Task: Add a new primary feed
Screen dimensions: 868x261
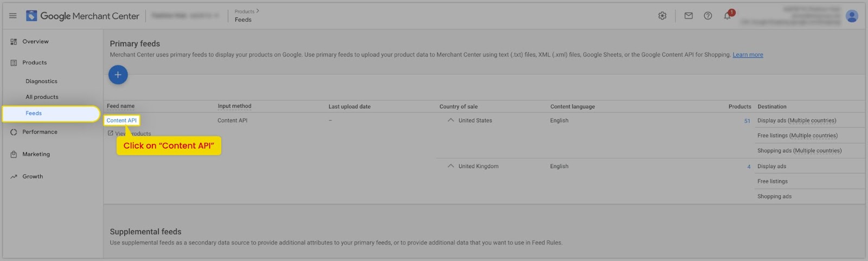Action: 118,75
